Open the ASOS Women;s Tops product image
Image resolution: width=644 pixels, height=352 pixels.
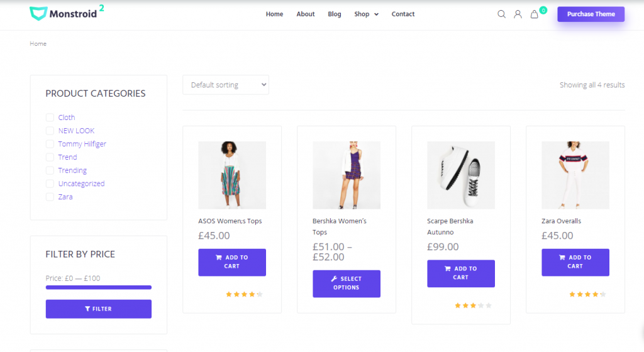[232, 175]
